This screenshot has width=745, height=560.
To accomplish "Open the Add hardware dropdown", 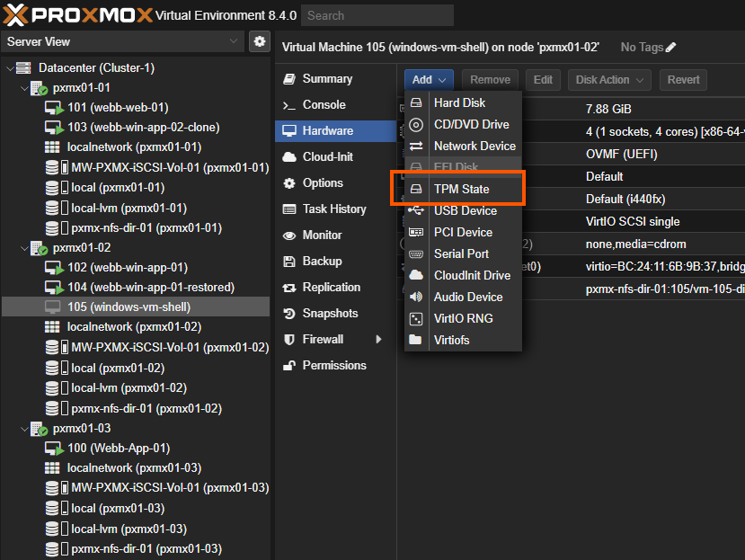I will 429,80.
